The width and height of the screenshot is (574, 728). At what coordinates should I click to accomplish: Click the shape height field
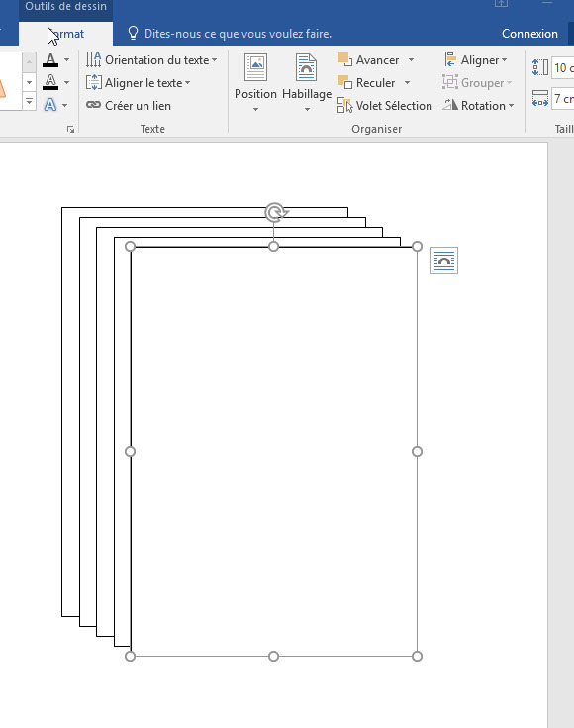[x=563, y=68]
